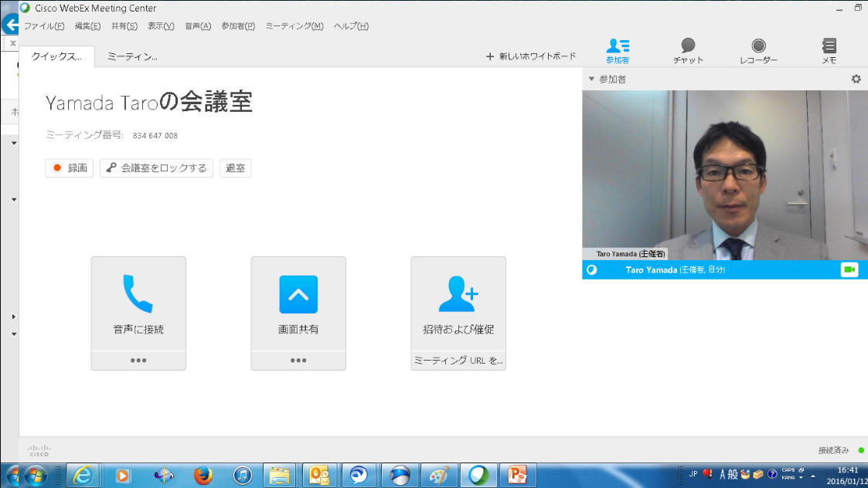Viewport: 868px width, 488px height.
Task: Open the ヘルプ(H) menu
Action: pos(351,26)
